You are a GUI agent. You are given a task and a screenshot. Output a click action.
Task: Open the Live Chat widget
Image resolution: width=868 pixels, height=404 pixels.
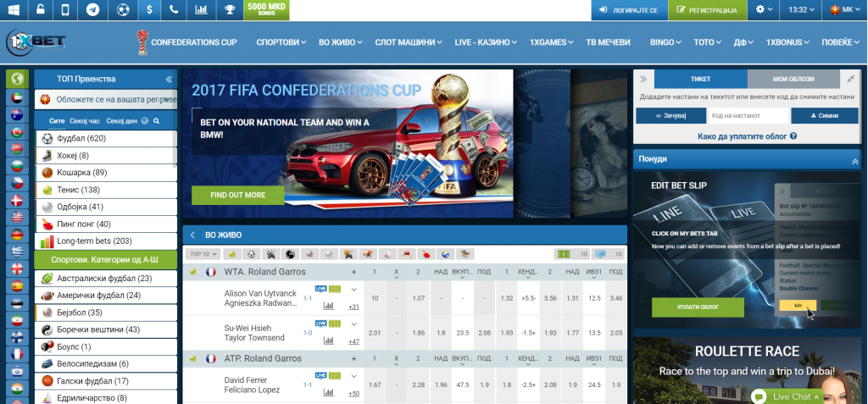coord(787,396)
